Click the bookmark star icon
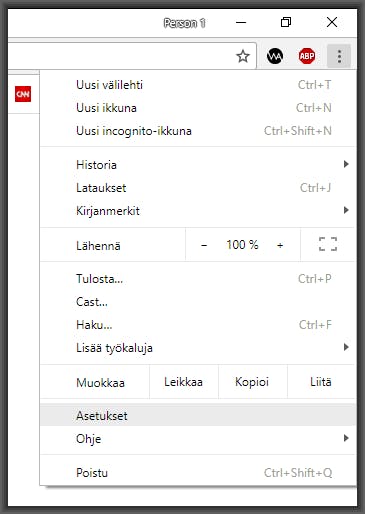Viewport: 365px width, 514px height. pyautogui.click(x=243, y=56)
